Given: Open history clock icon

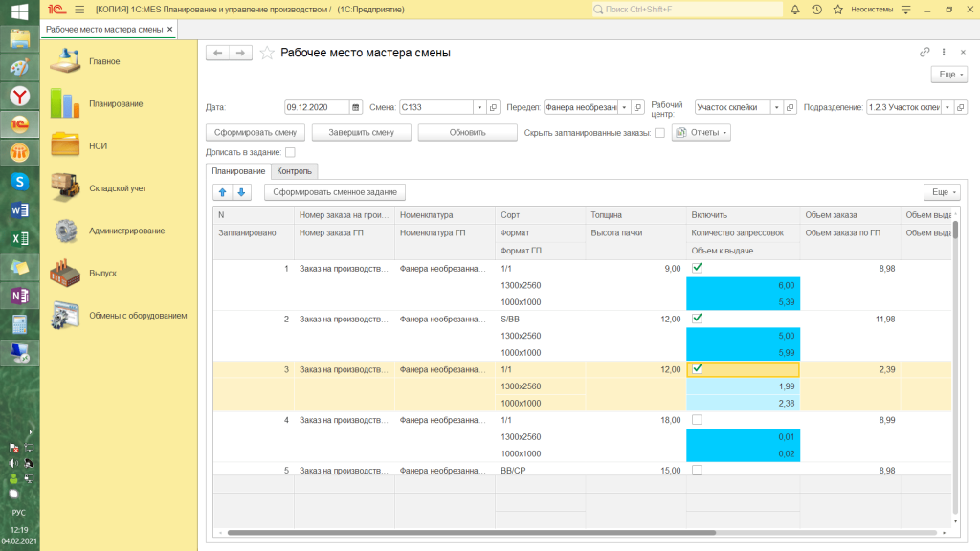Looking at the screenshot, I should coord(817,10).
